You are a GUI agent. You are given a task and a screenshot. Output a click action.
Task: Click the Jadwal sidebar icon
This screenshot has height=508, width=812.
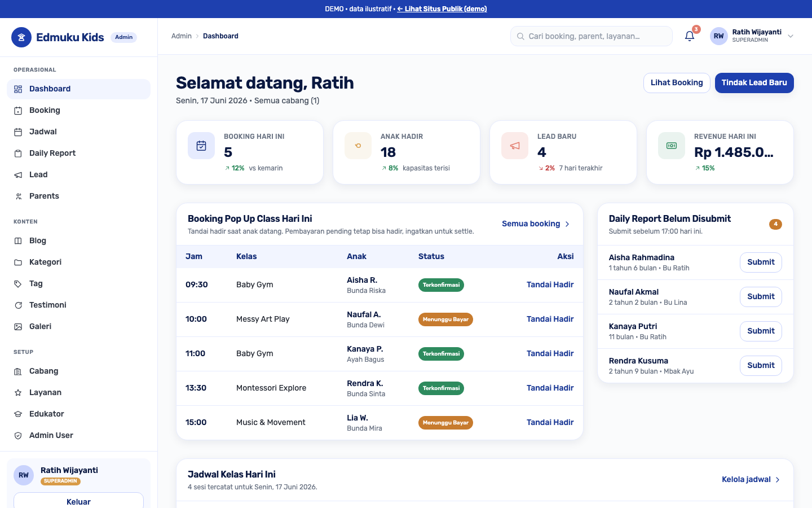[x=18, y=132]
